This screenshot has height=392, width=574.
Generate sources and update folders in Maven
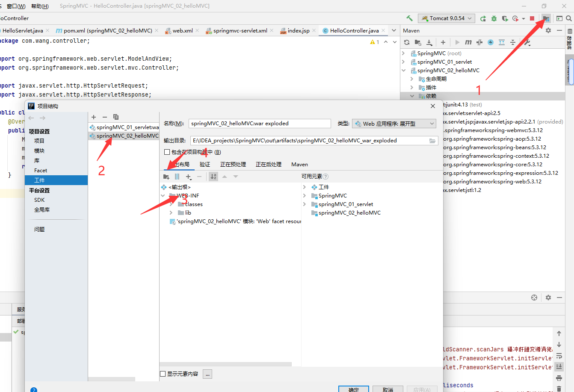418,42
